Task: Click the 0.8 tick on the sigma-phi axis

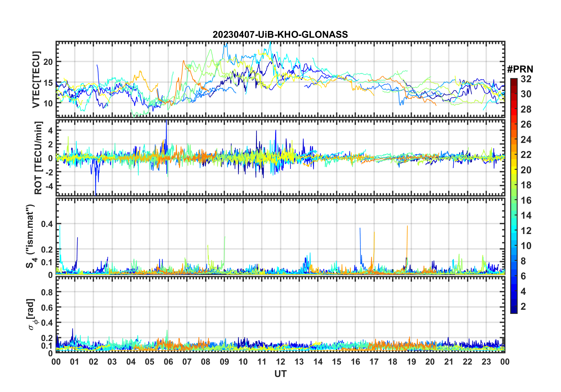Action: click(x=47, y=292)
